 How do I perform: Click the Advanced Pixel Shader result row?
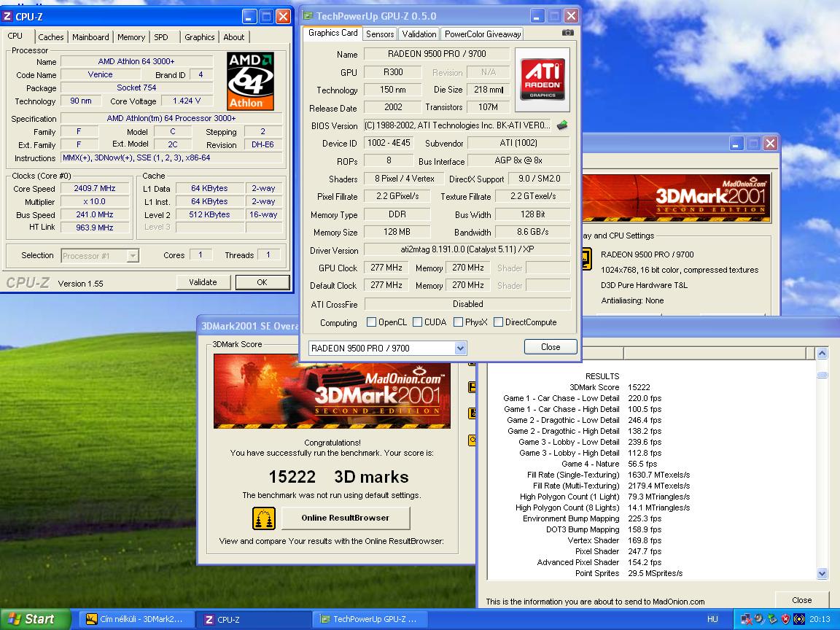(599, 562)
